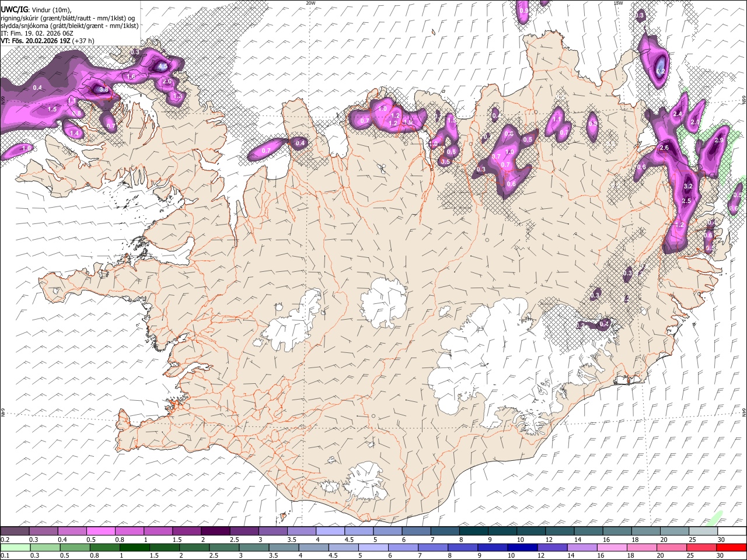Click the '3.8' precipitation value on the map
Screen dimensions: 747x560
[103, 90]
